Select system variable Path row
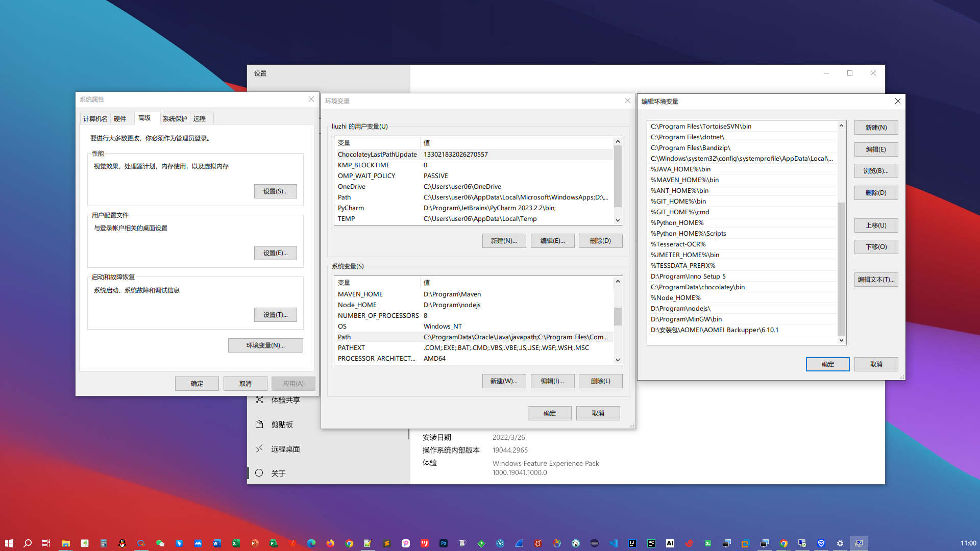This screenshot has height=551, width=980. pos(474,337)
